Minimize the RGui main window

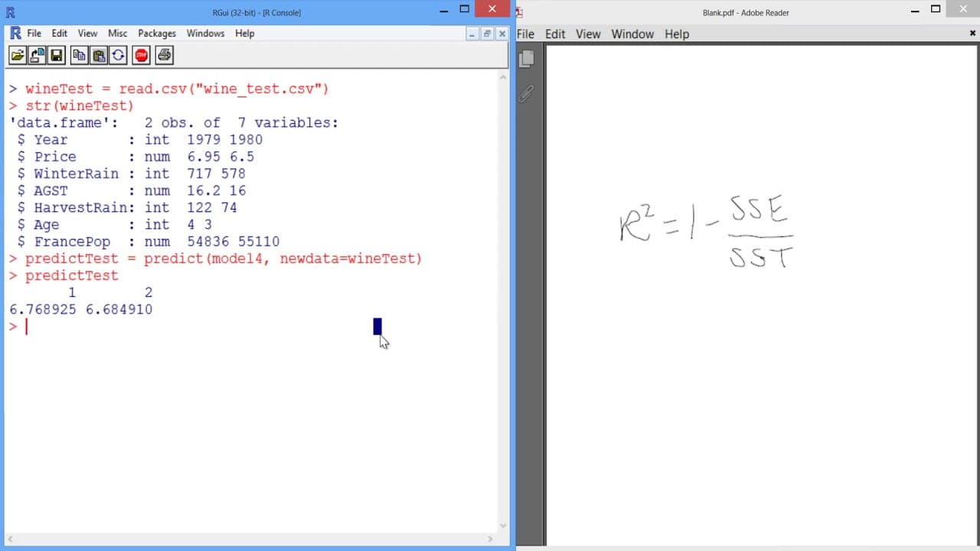444,9
